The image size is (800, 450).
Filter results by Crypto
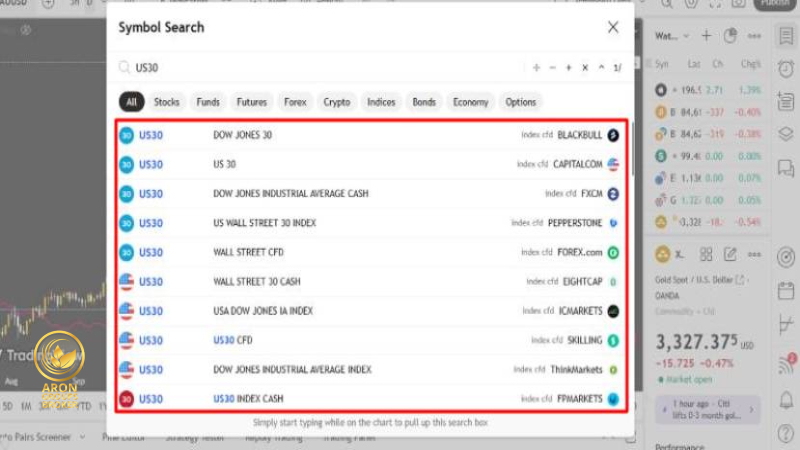pyautogui.click(x=337, y=102)
